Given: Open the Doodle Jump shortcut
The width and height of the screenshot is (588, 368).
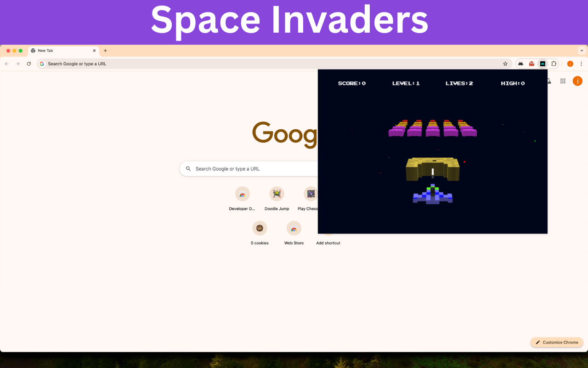Looking at the screenshot, I should coord(277,199).
